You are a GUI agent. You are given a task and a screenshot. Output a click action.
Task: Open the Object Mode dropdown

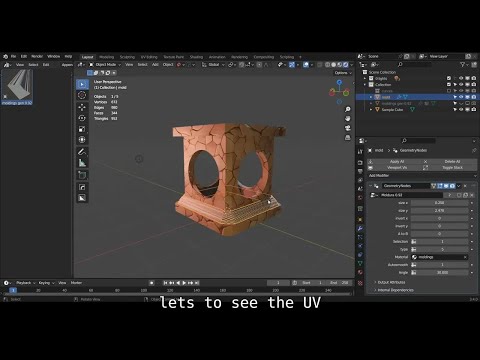104,65
